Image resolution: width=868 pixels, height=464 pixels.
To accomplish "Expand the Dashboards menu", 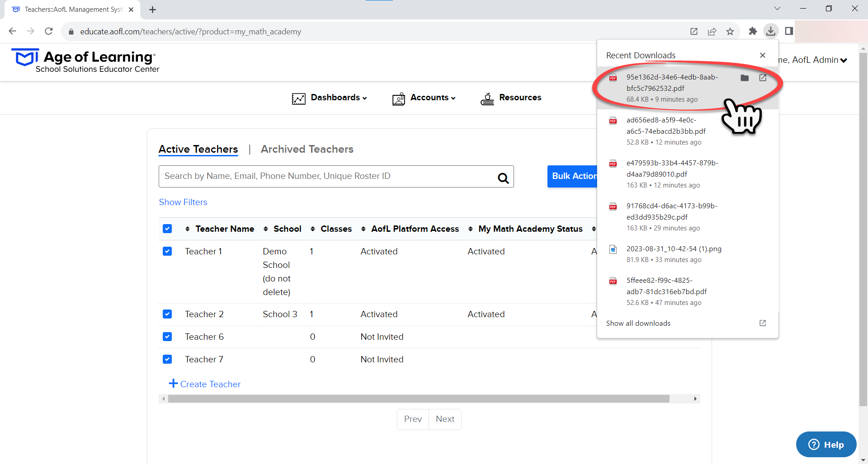I will point(339,98).
